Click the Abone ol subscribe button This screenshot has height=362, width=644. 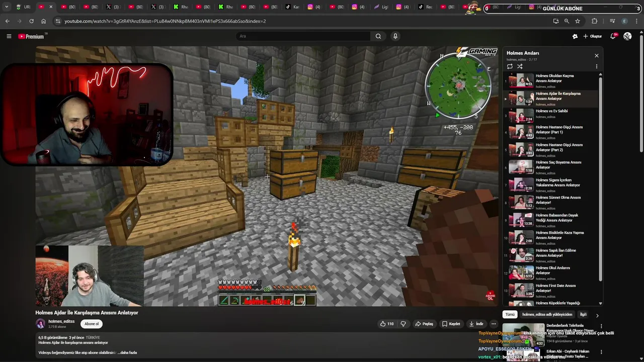click(92, 324)
